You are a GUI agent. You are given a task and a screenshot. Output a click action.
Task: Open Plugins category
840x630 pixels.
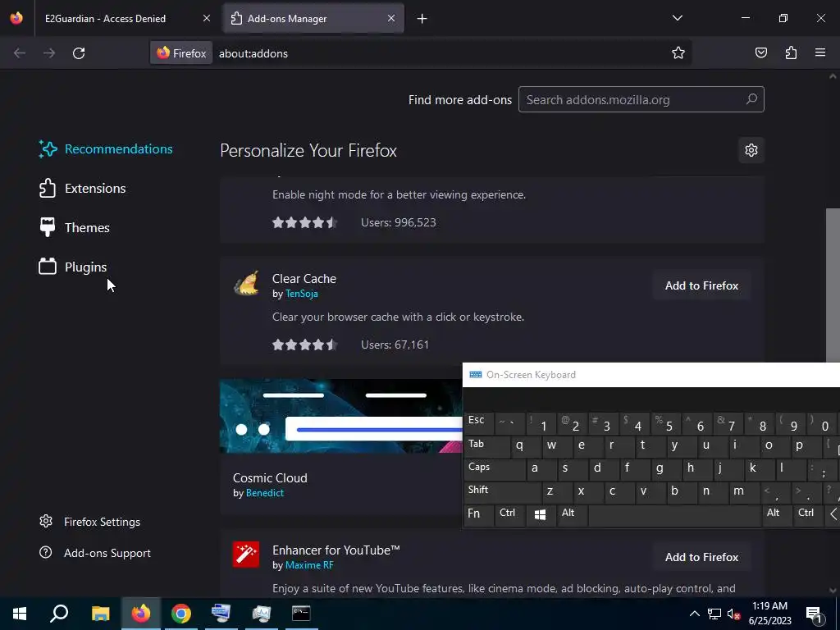click(72, 267)
